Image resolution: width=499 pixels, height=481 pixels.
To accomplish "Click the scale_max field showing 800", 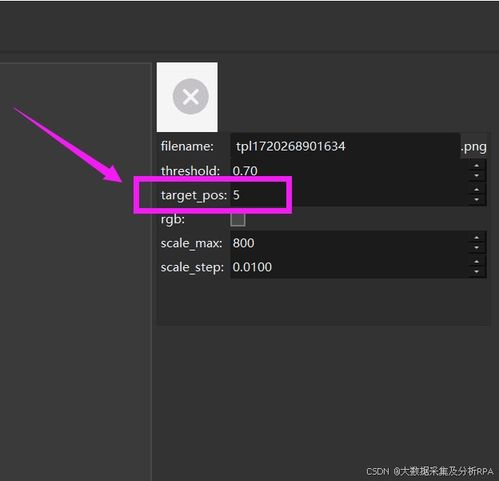I will click(349, 243).
